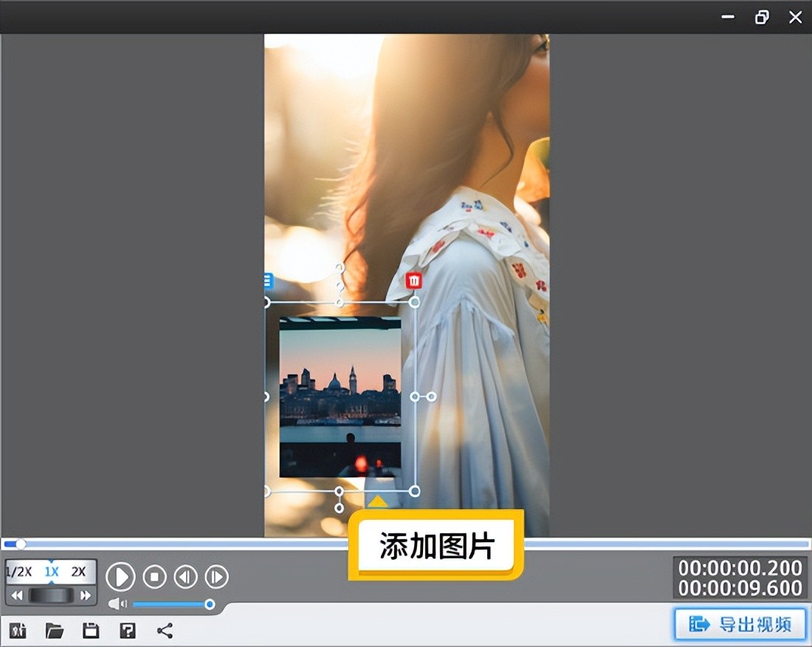Screen dimensions: 812x647
Task: Click the red trash delete icon on overlay
Action: tap(414, 280)
